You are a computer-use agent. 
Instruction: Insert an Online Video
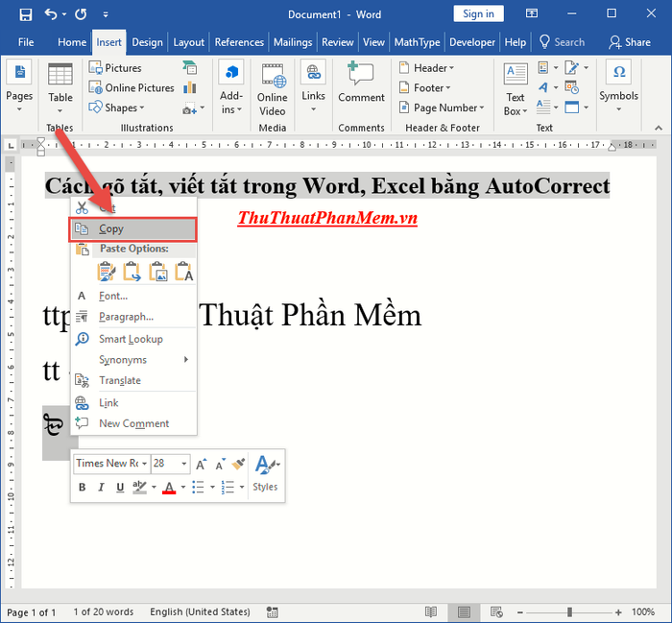tap(272, 89)
